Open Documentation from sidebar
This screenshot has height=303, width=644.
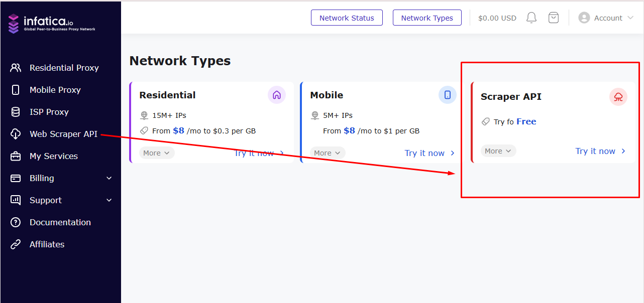[60, 222]
